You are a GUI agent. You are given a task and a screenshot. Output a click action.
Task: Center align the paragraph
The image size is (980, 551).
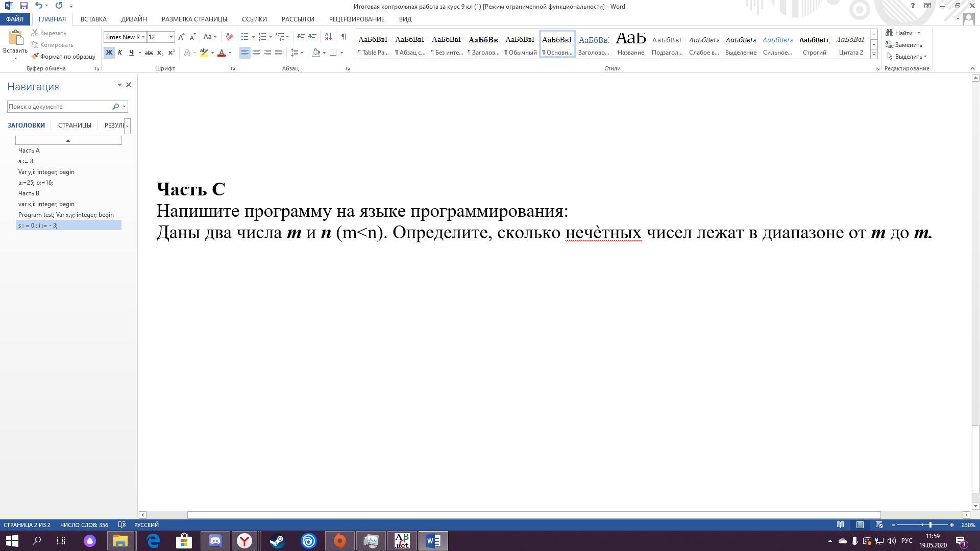pos(256,53)
